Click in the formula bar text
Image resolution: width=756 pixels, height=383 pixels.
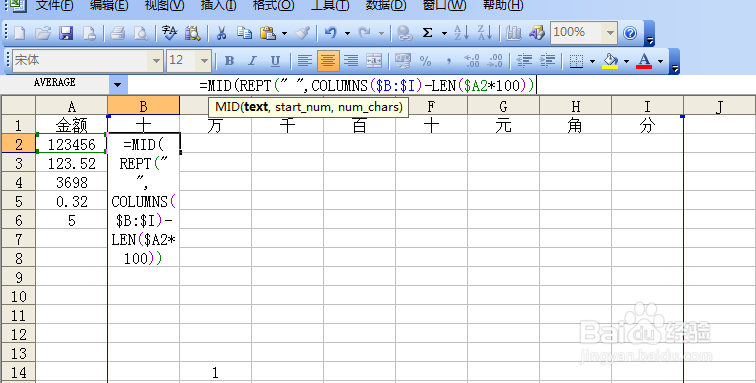(367, 86)
